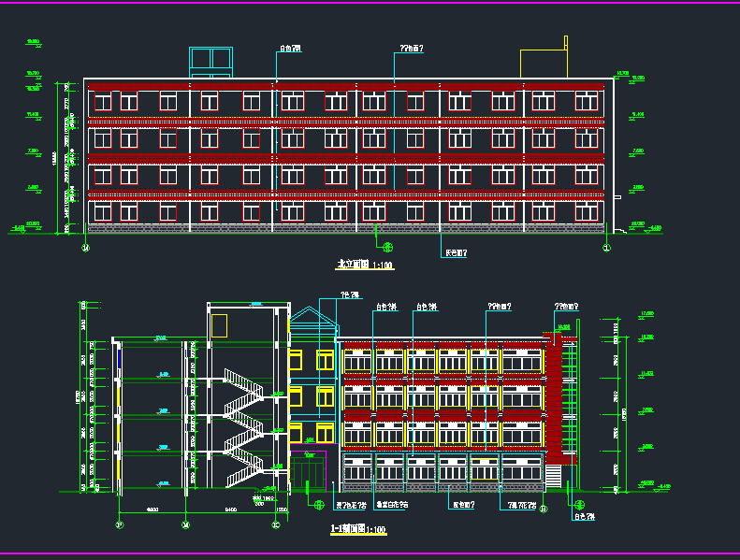Select the topmost elevation marker at upper left
This screenshot has width=740, height=560.
click(x=33, y=42)
